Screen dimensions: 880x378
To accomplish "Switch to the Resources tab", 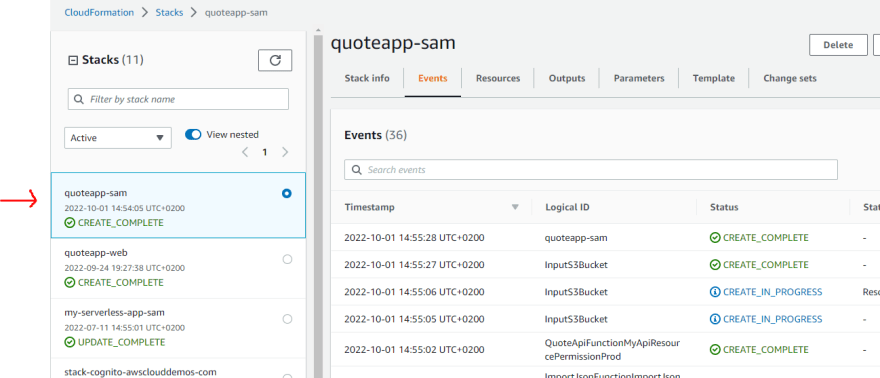I will point(498,79).
